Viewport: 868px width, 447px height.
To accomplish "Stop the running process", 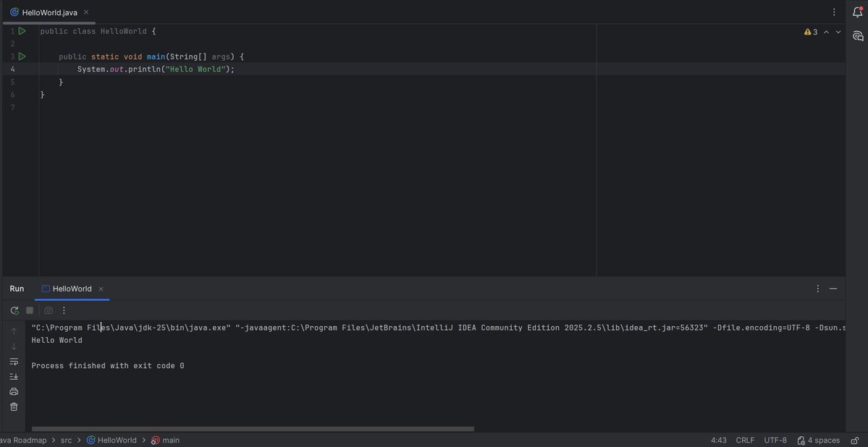I will point(29,310).
